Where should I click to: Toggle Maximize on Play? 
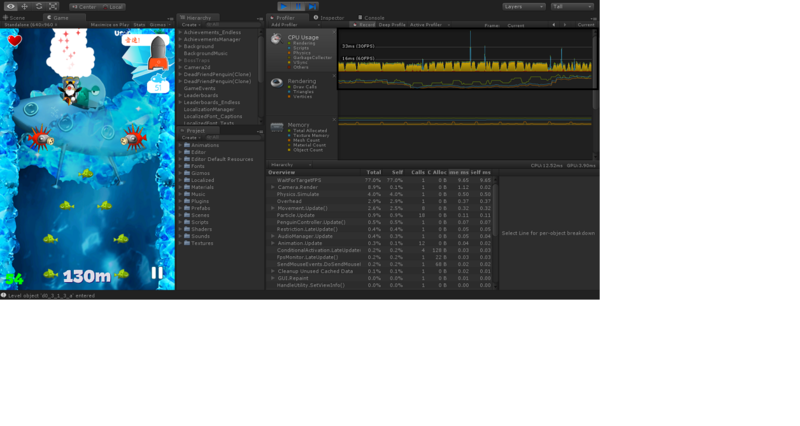pos(110,24)
